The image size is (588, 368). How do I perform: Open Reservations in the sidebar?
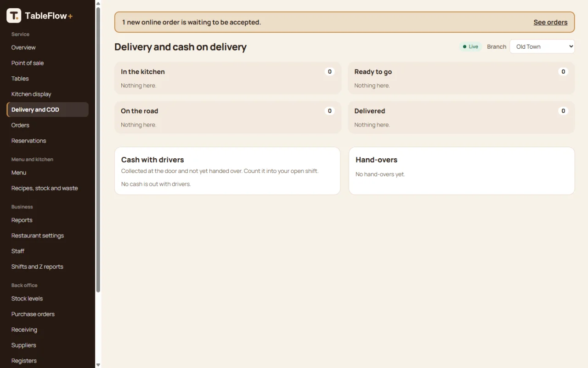tap(47, 141)
